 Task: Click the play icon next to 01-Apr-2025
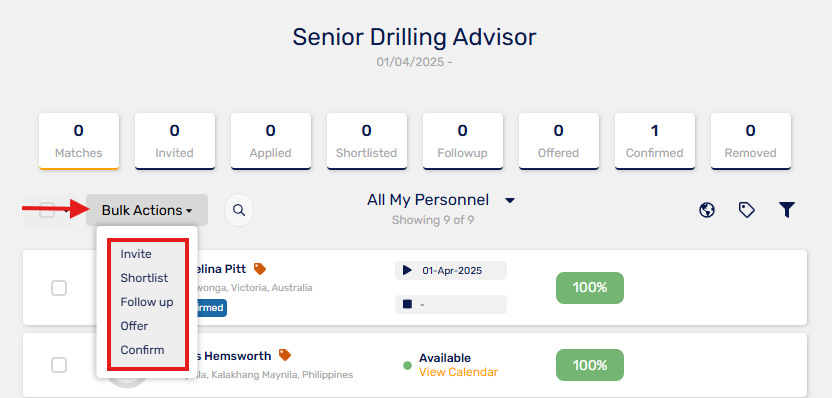coord(407,270)
